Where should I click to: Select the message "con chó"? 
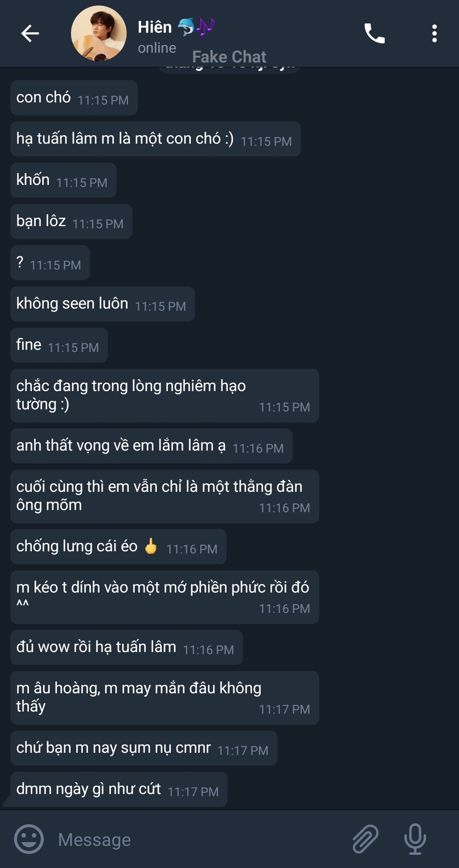tap(74, 98)
